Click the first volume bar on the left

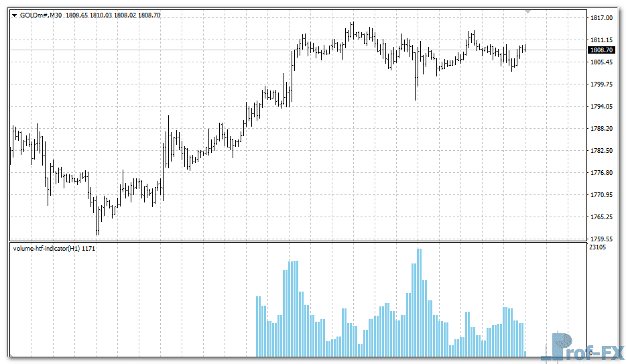pyautogui.click(x=258, y=326)
